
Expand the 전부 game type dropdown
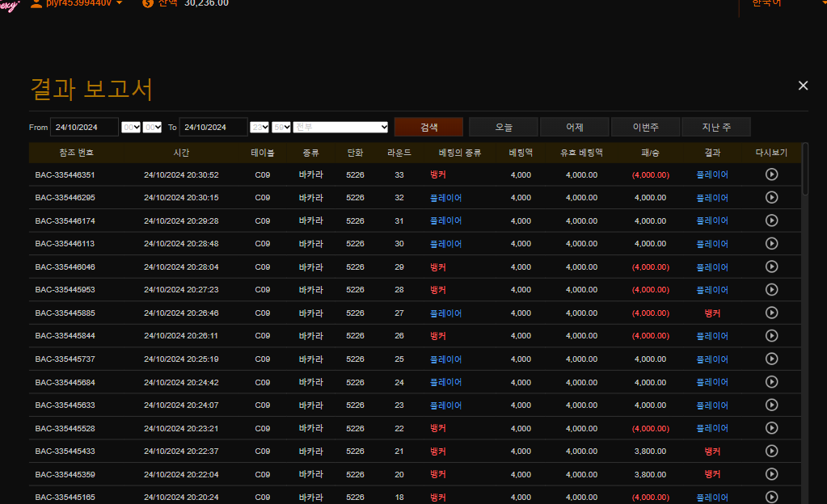click(341, 127)
